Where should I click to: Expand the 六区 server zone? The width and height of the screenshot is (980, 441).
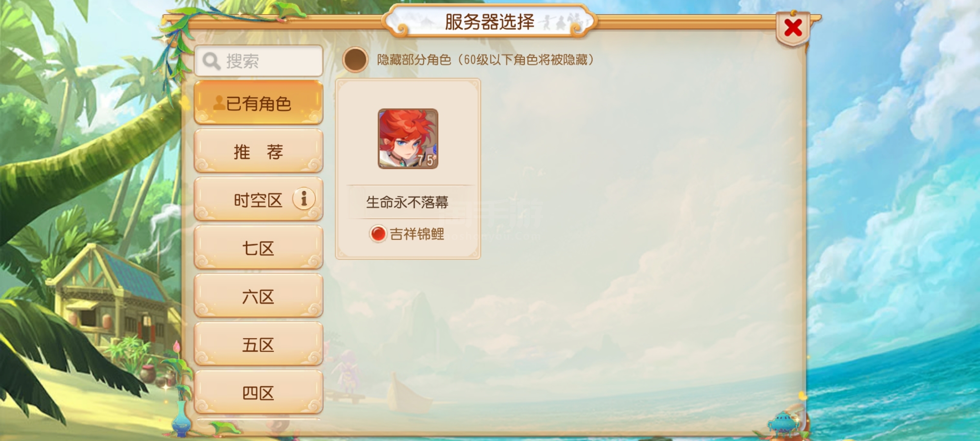[x=258, y=296]
